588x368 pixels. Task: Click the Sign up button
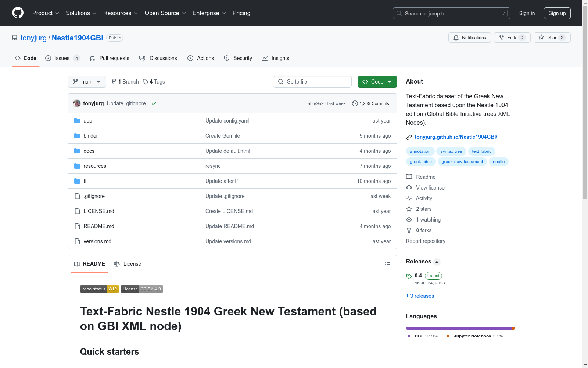click(x=557, y=13)
